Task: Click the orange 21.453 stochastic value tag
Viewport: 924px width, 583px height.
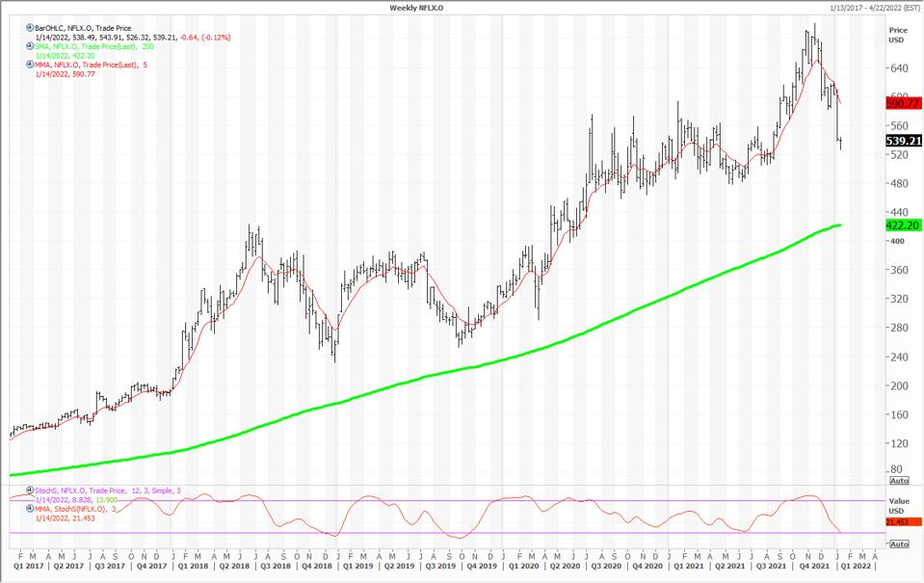Action: (x=902, y=521)
